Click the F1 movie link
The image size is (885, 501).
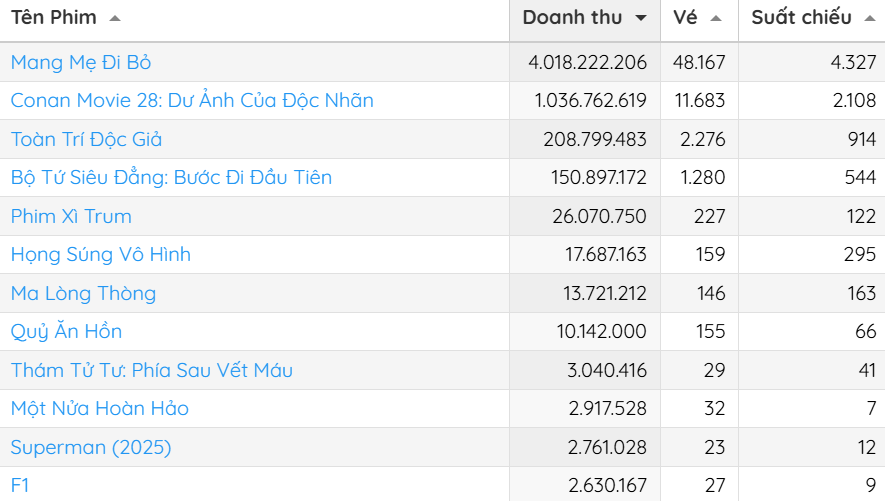(21, 485)
